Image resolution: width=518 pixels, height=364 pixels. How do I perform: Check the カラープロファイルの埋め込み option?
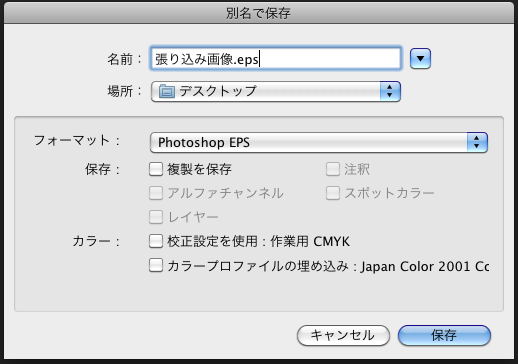(156, 266)
